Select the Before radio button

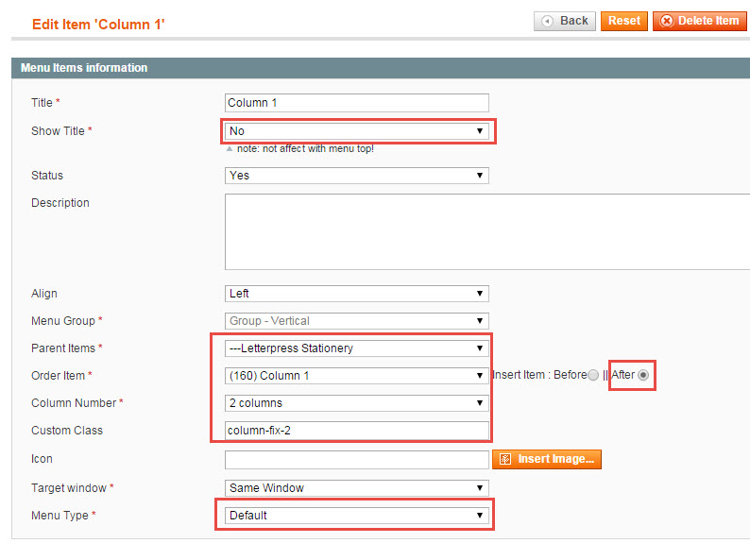tap(593, 375)
